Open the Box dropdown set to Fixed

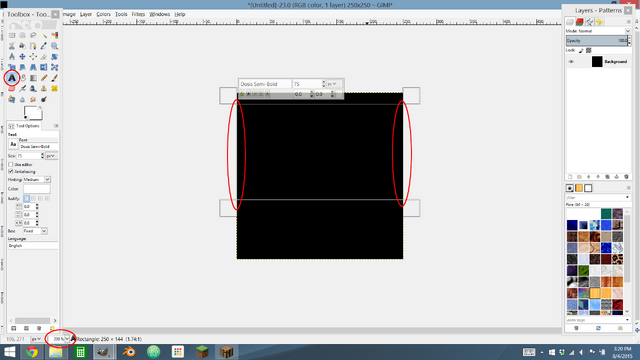[35, 231]
